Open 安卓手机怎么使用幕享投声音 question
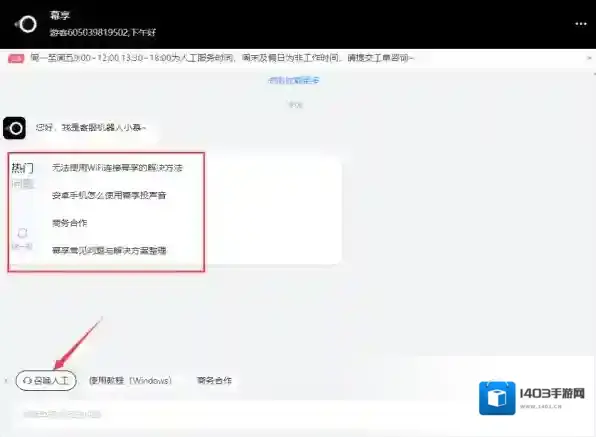Screen dimensions: 596x437 pos(109,195)
